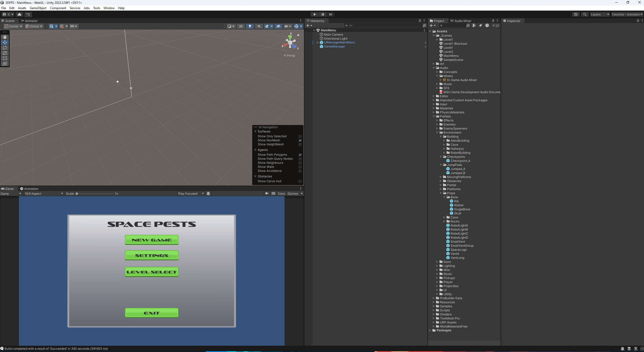Image resolution: width=644 pixels, height=352 pixels.
Task: Mute game audio with speaker icon
Action: 267,193
